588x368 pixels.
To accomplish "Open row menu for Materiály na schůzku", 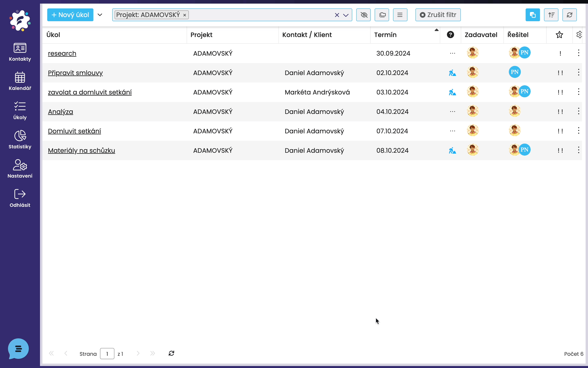I will pos(579,150).
